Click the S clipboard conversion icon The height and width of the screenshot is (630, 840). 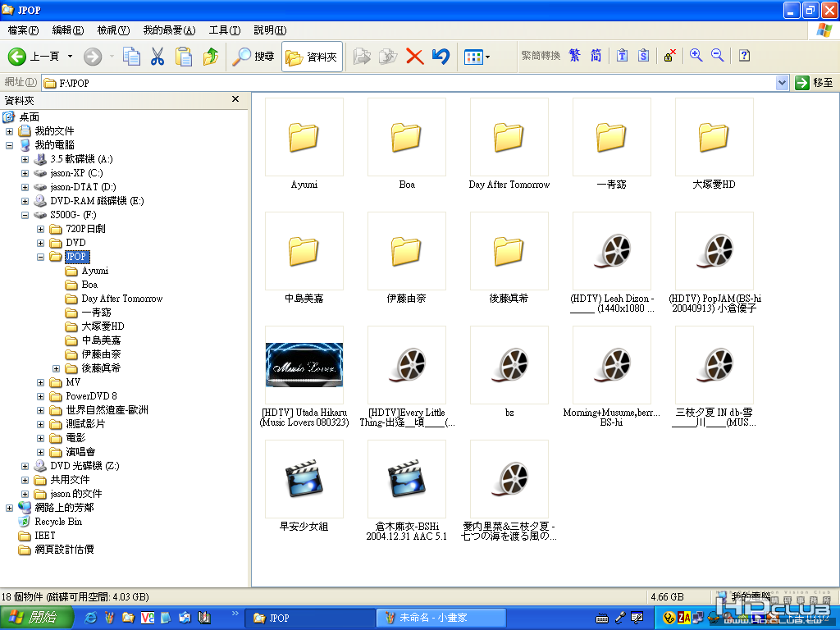point(643,55)
